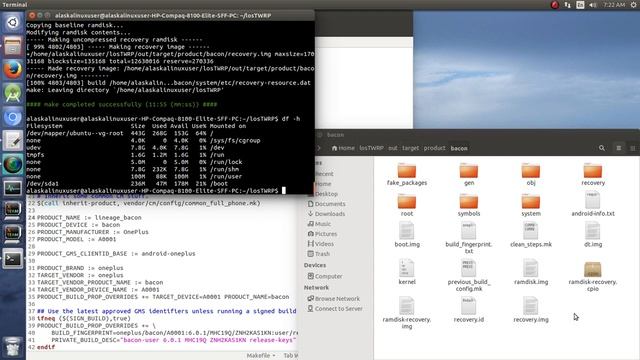Select the recovery.id file

(469, 310)
